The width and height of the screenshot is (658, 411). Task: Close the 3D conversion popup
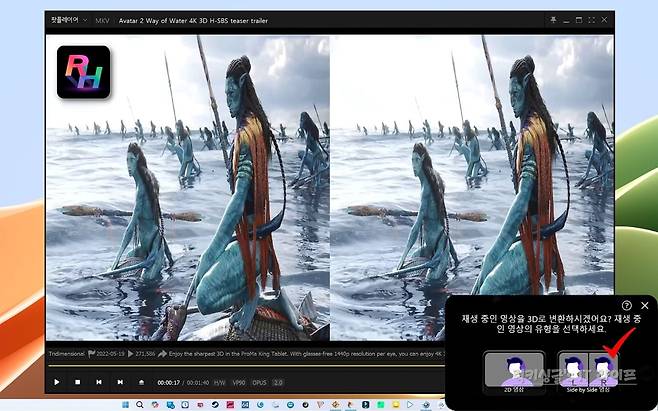(x=644, y=305)
